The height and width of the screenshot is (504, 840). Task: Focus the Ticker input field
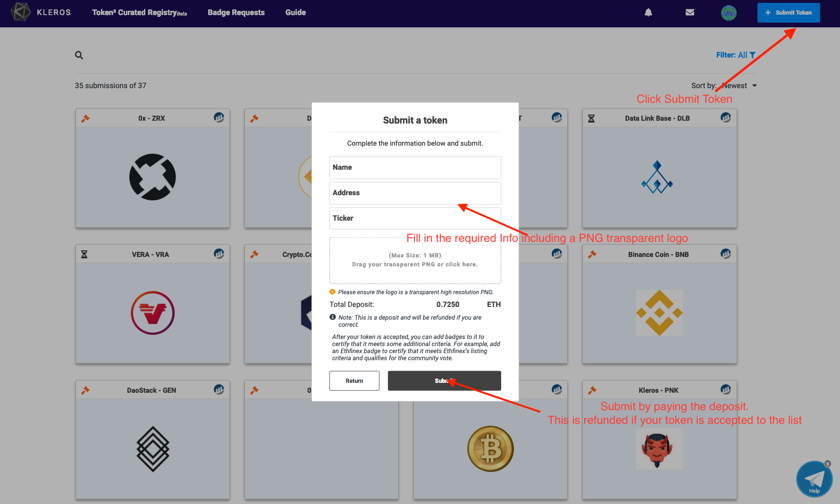click(x=415, y=218)
